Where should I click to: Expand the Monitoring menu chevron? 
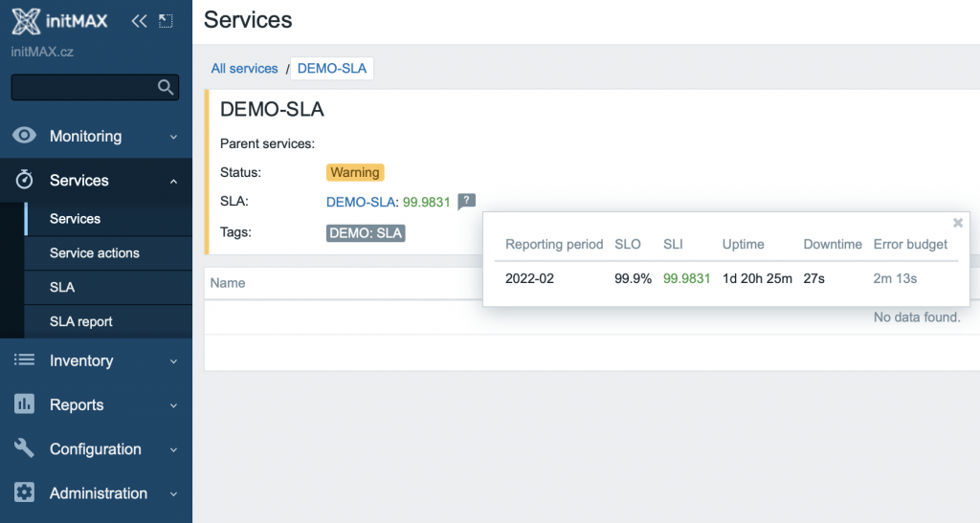point(173,137)
